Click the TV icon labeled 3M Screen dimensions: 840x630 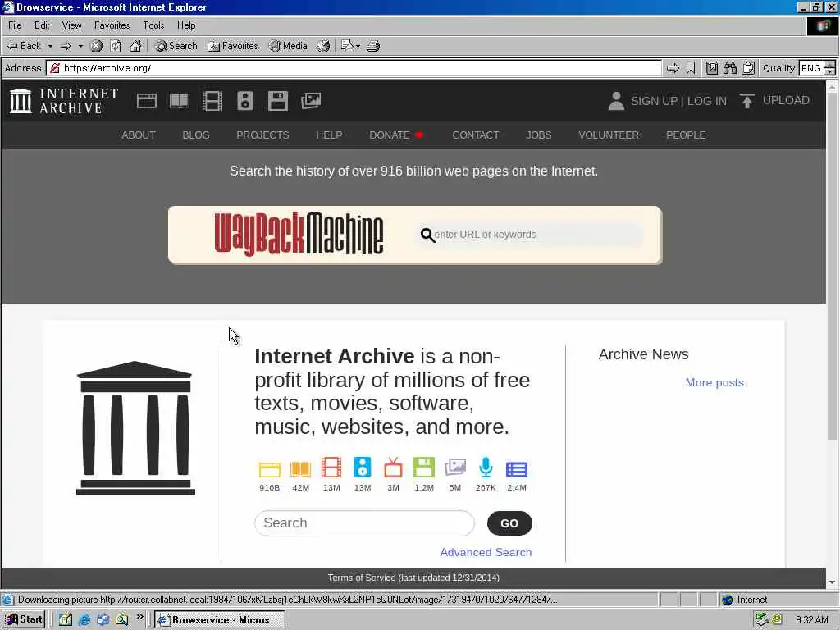tap(393, 468)
